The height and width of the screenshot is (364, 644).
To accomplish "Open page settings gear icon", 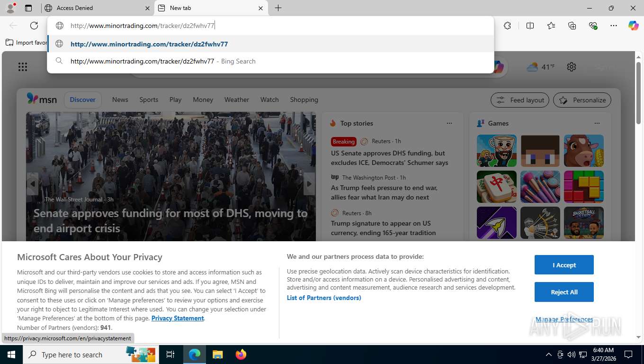I will (572, 67).
